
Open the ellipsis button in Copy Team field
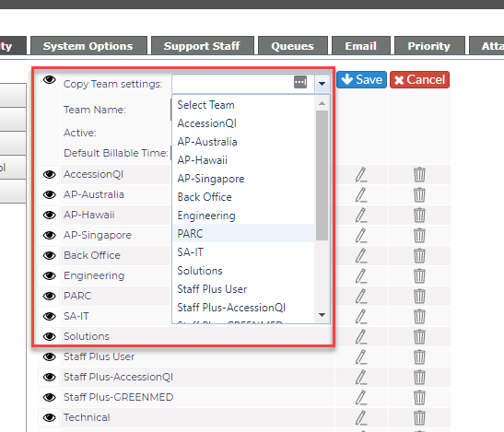coord(300,82)
